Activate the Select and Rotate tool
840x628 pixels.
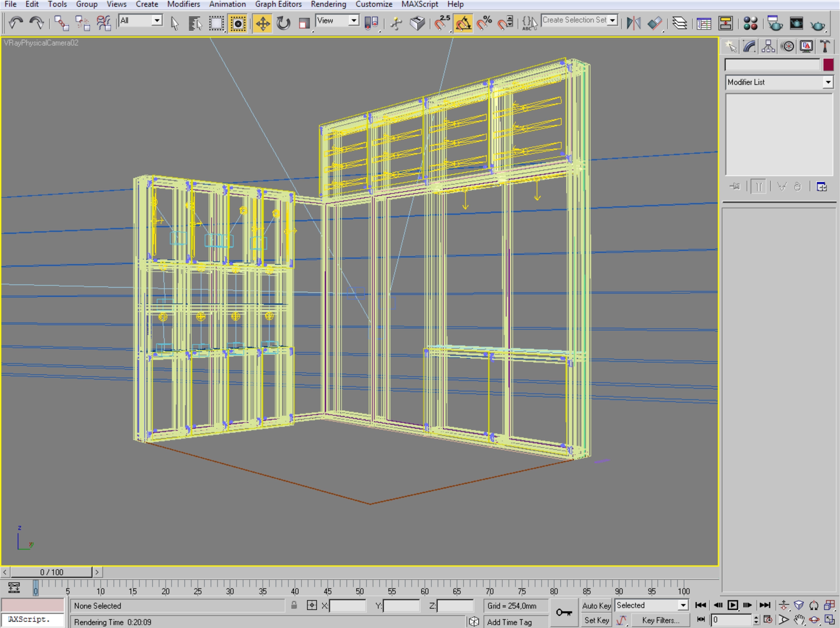tap(283, 24)
